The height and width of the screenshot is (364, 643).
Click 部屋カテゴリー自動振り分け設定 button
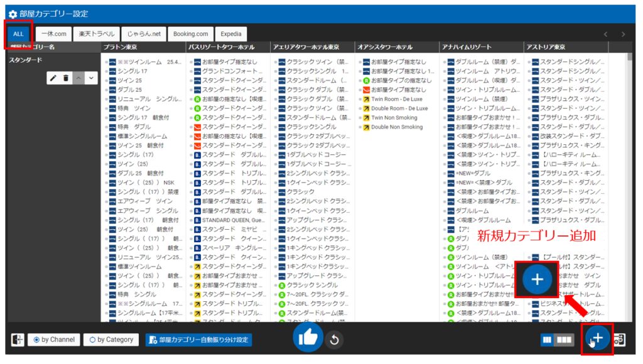[x=198, y=340]
